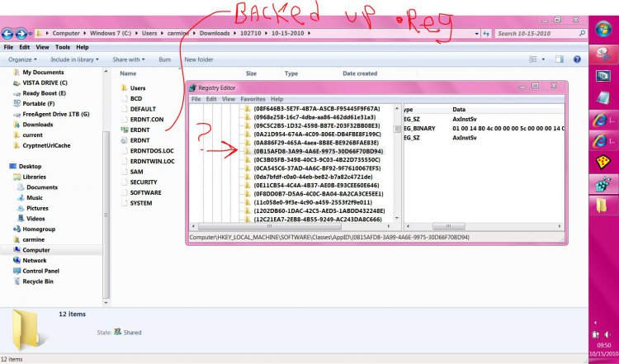Viewport: 619px width, 364px height.
Task: Click the Refresh button beside address bar
Action: click(x=486, y=34)
